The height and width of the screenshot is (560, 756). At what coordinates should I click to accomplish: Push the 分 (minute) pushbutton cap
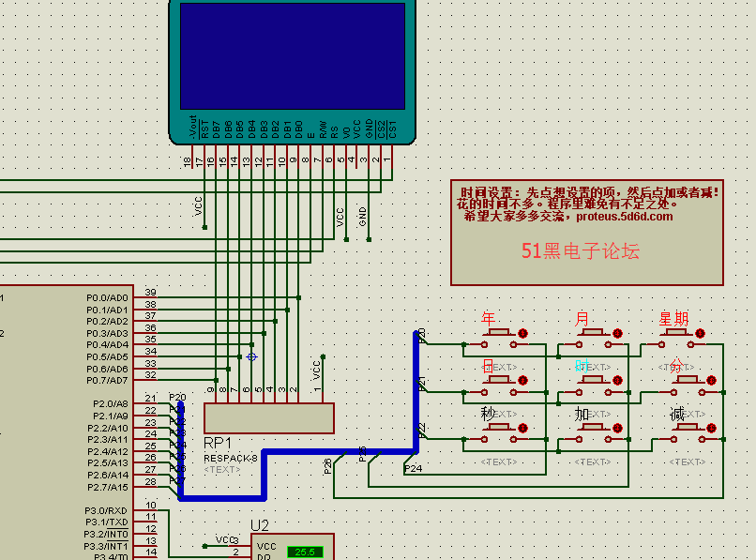tap(688, 380)
